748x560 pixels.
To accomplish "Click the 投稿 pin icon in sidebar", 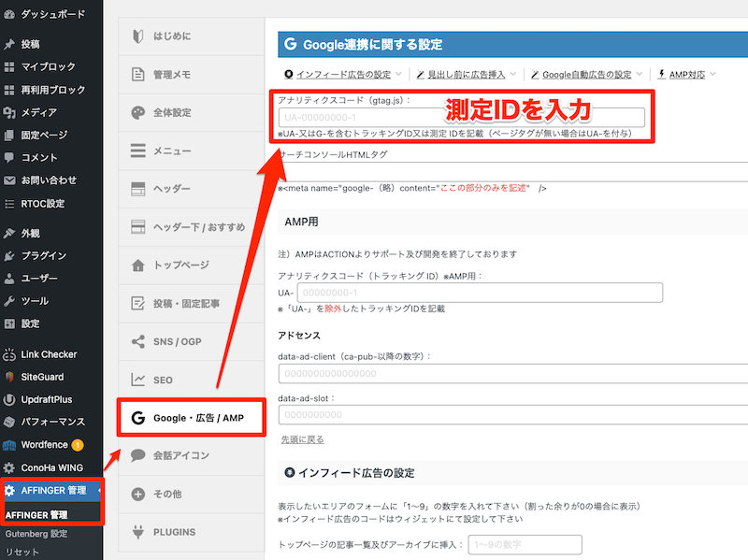I will tap(9, 44).
